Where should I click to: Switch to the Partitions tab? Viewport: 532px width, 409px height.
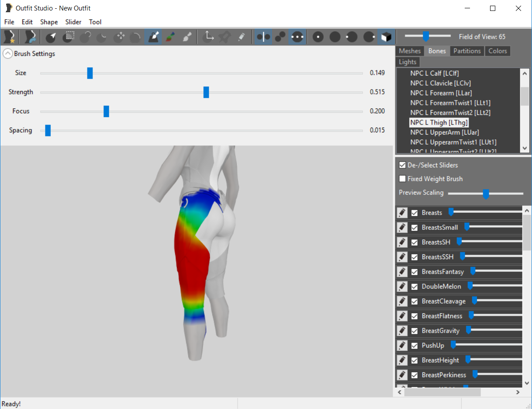point(466,51)
